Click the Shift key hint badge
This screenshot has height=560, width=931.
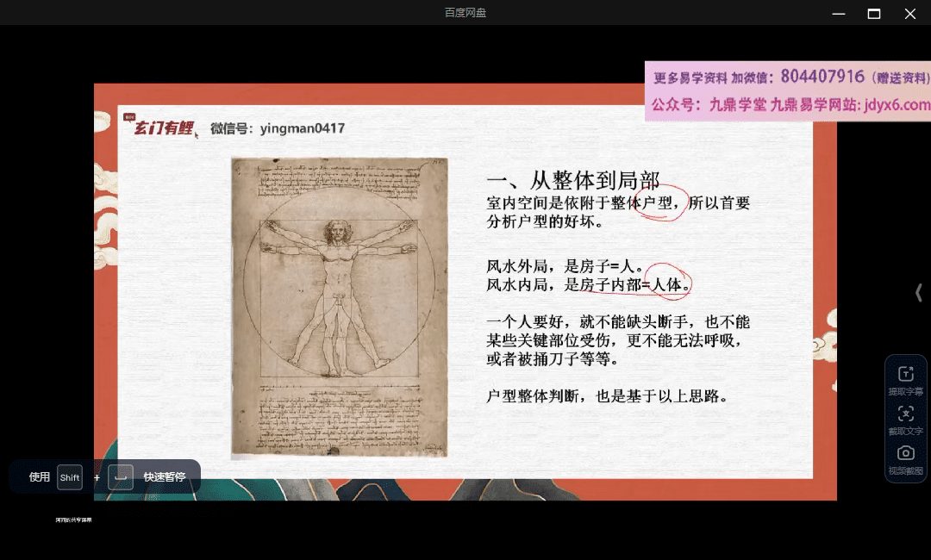[70, 477]
